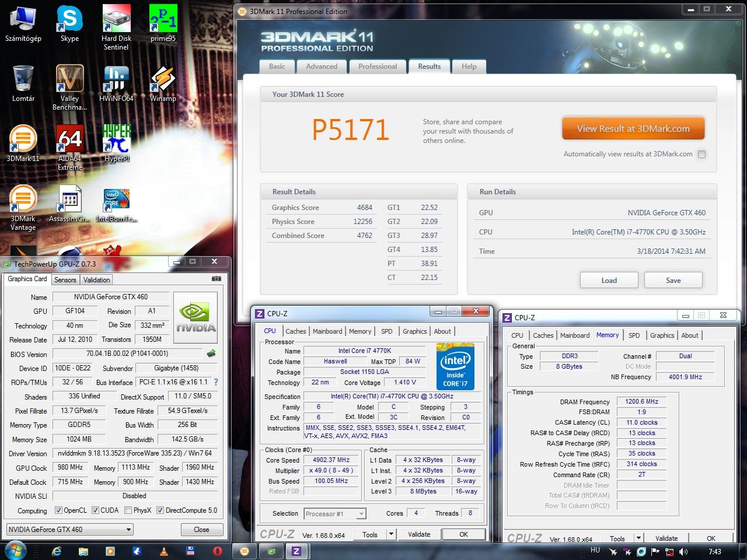Click the Save button in Run Details
The height and width of the screenshot is (560, 747).
[673, 280]
